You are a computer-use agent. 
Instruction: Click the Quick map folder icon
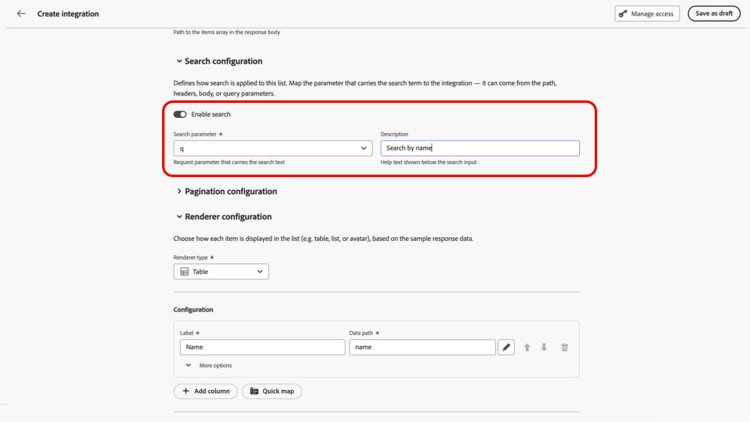(254, 391)
